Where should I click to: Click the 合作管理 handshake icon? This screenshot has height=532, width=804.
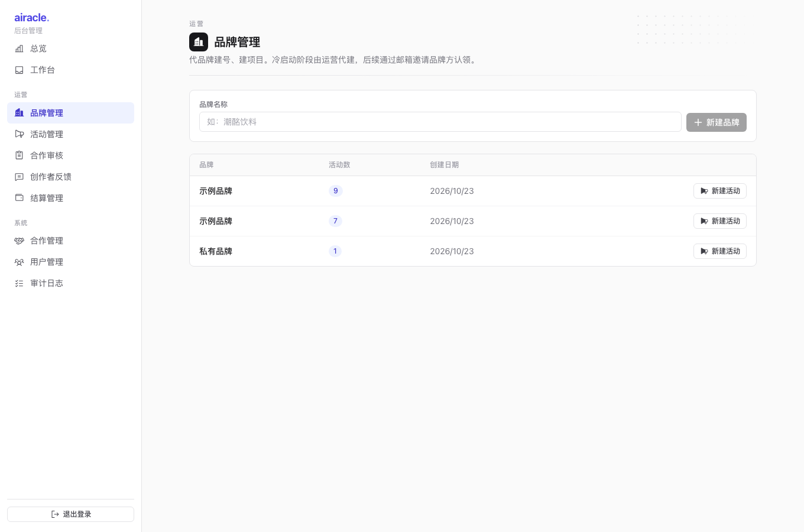(x=19, y=241)
